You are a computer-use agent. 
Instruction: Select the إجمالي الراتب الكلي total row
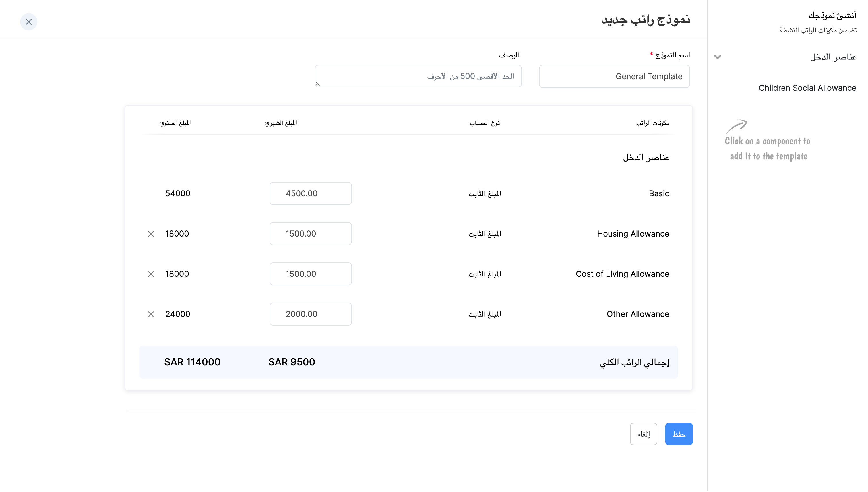408,362
